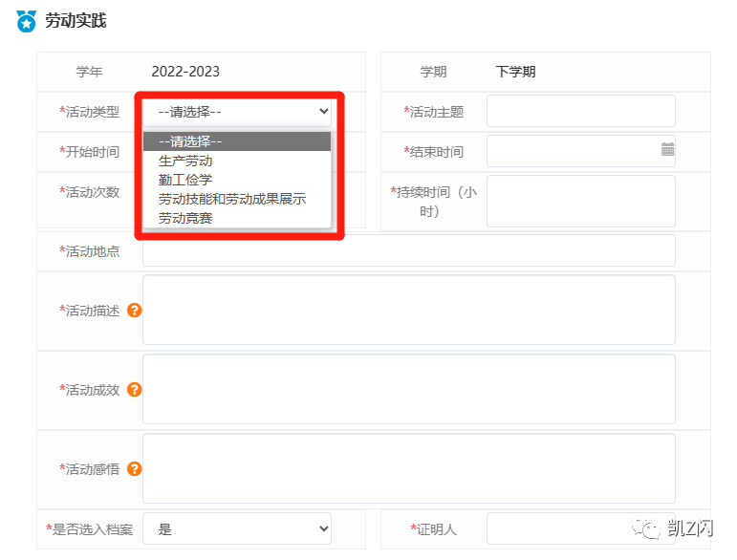Viewport: 737px width, 560px height.
Task: Click the 活动主题 input field
Action: click(580, 111)
